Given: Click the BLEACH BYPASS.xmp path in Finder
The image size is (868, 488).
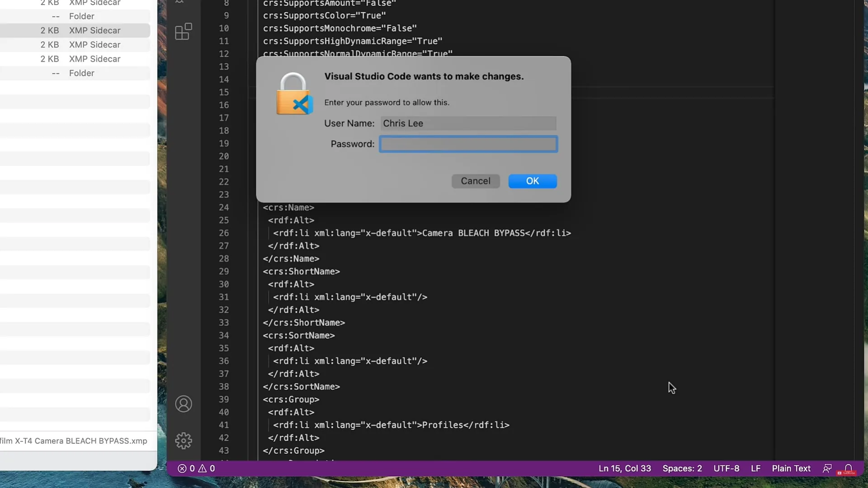Looking at the screenshot, I should 74,441.
